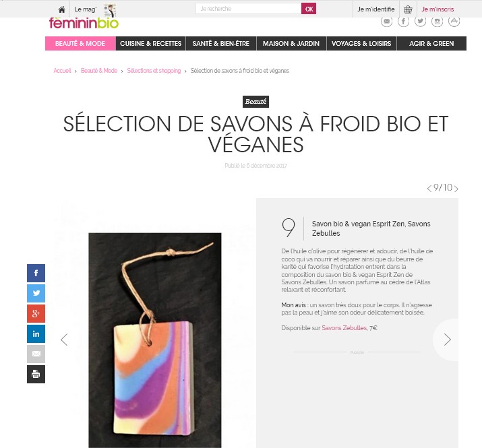Share article on Twitter sidebar icon
482x448 pixels.
click(36, 293)
